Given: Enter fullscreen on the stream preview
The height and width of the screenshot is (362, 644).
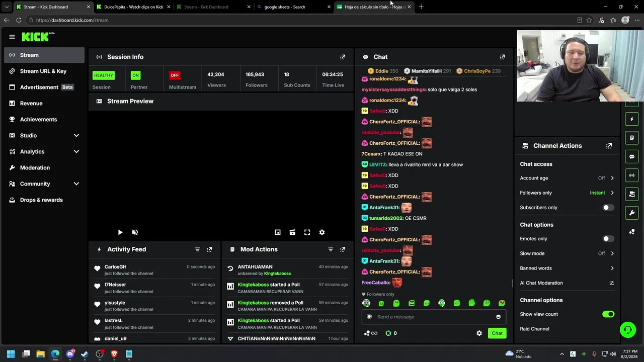Looking at the screenshot, I should click(307, 232).
